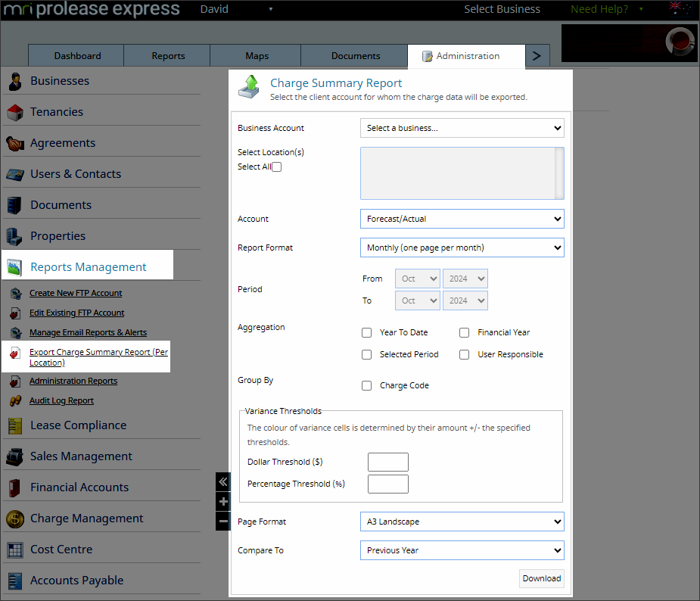Click the Charge Summary Report export icon

[250, 86]
